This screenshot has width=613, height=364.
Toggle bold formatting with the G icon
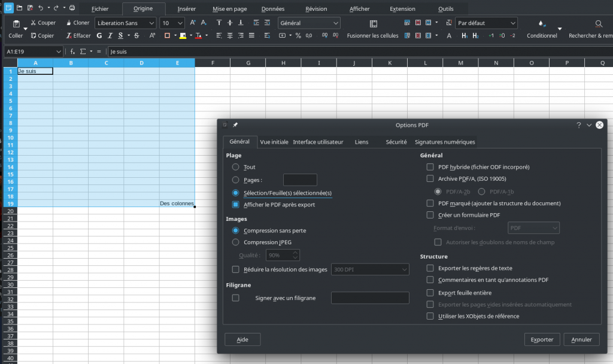tap(100, 36)
